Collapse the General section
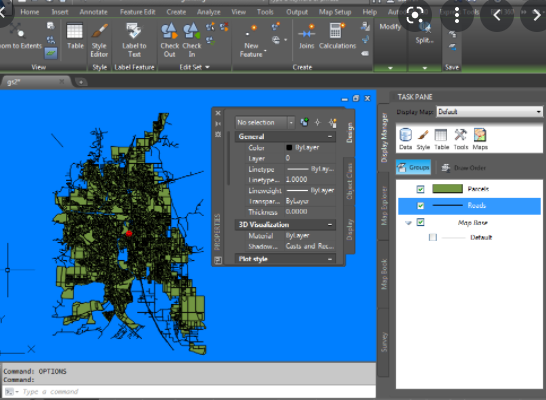The image size is (546, 400). pos(329,136)
